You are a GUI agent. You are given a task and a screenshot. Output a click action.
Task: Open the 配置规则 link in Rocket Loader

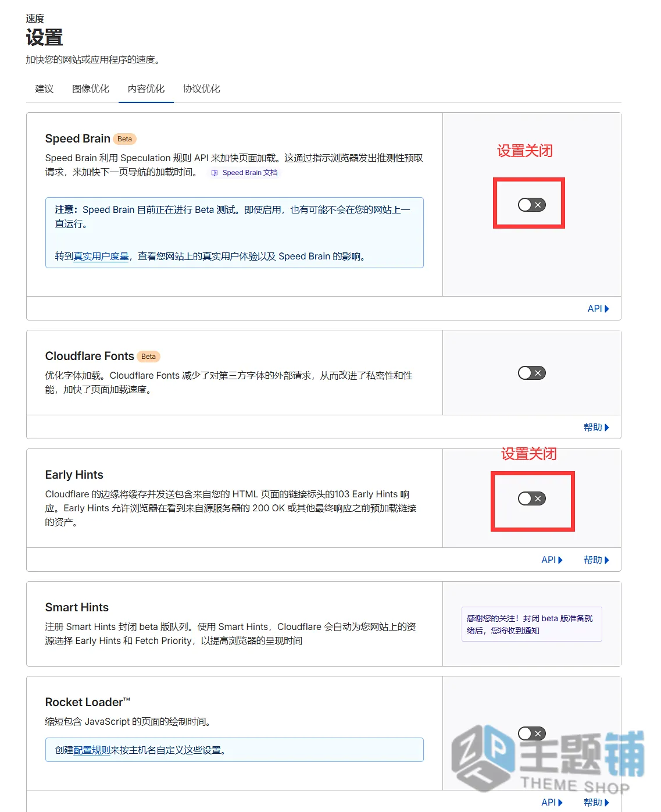point(92,750)
